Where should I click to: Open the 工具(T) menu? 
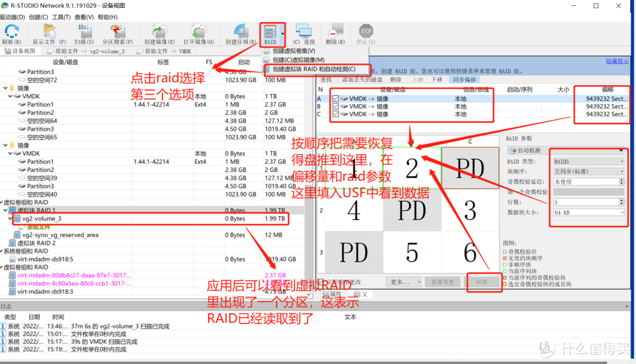(61, 17)
